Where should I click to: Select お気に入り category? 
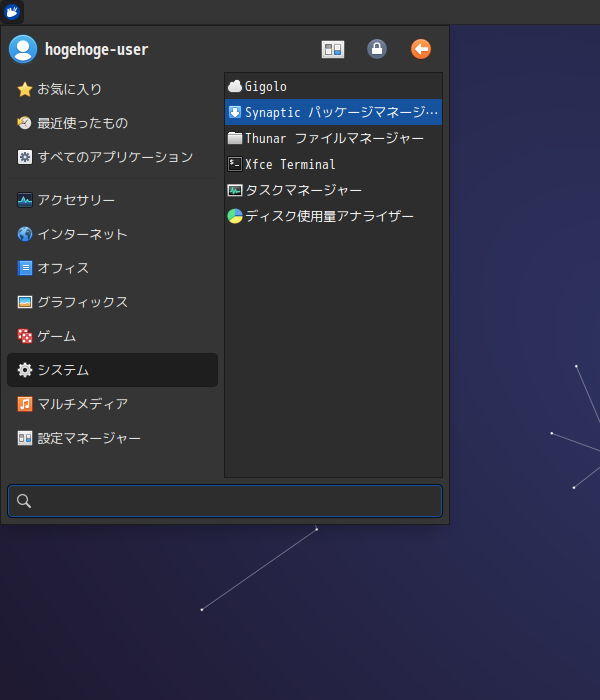point(112,89)
